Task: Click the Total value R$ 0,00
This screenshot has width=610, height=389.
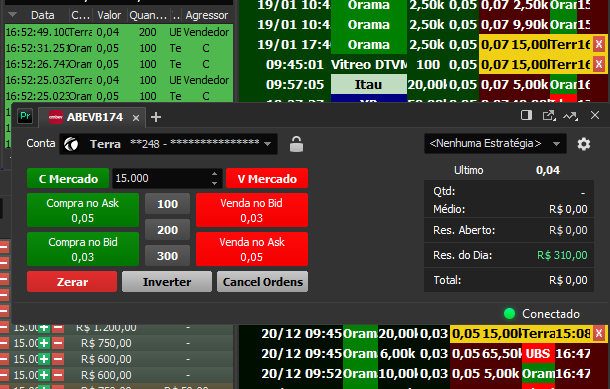Action: click(x=568, y=280)
